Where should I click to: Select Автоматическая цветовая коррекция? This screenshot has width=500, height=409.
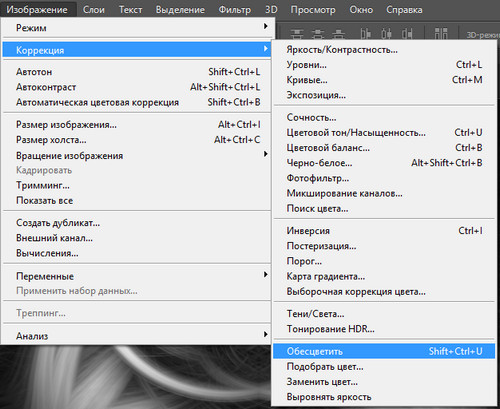click(x=137, y=102)
